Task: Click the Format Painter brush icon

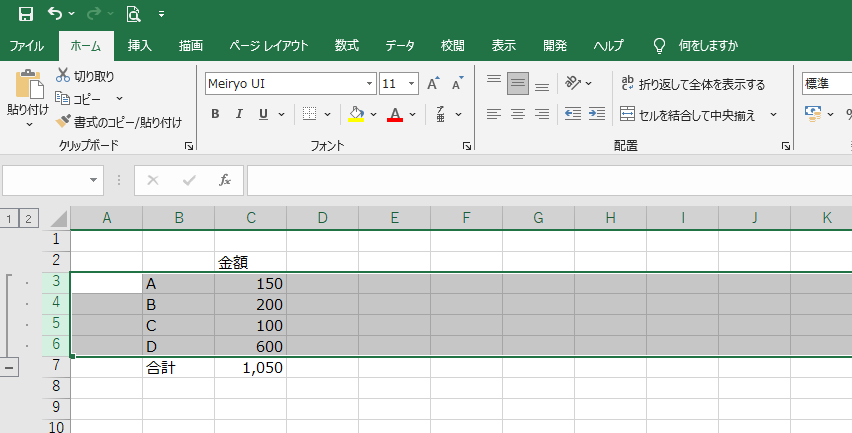Action: coord(63,122)
